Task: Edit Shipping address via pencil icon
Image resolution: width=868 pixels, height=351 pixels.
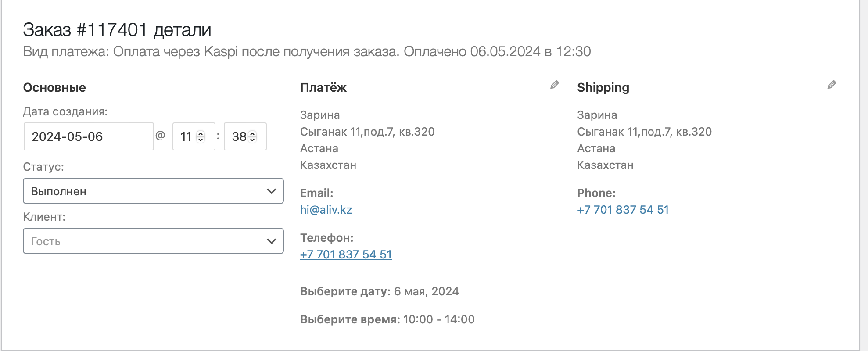Action: (x=832, y=85)
